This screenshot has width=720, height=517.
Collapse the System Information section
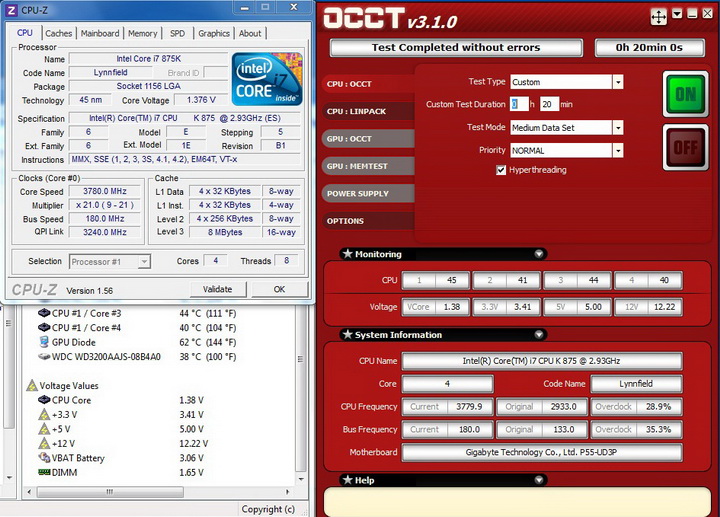539,334
